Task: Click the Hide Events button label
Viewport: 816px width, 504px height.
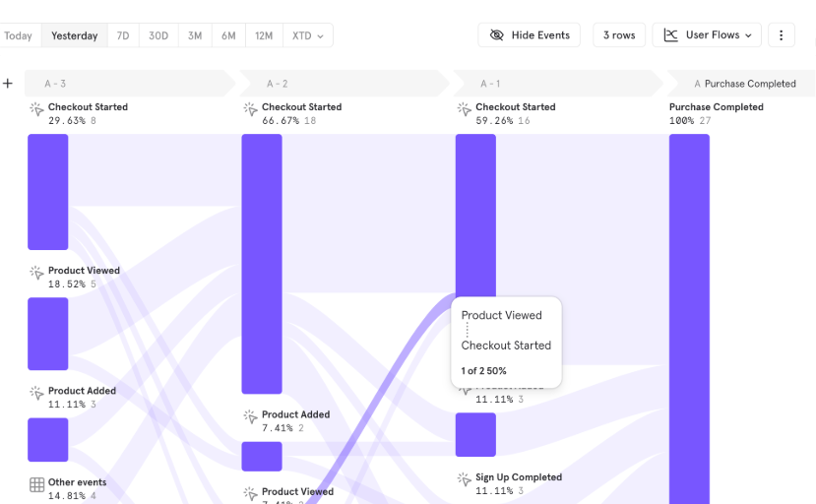Action: click(x=540, y=34)
